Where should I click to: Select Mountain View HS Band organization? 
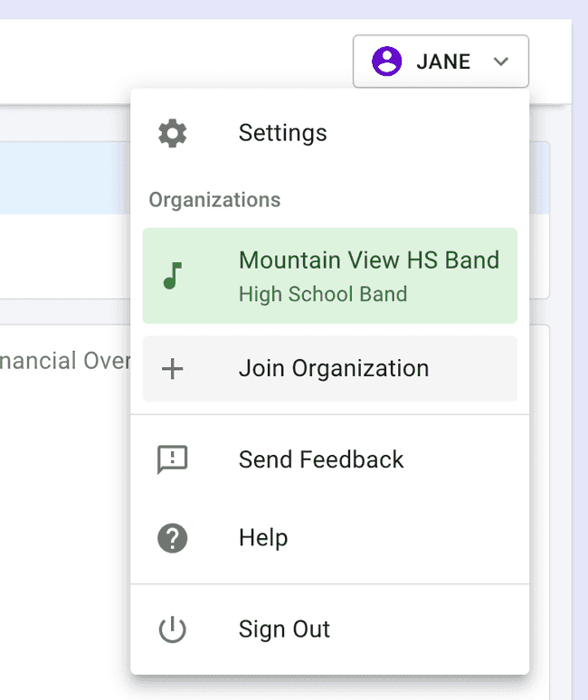368,260
